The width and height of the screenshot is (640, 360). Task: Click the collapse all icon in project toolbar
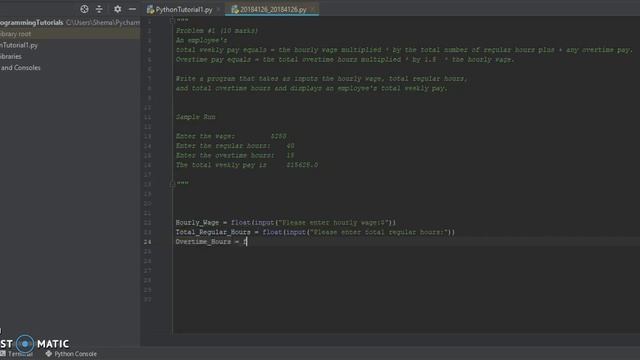tap(99, 9)
